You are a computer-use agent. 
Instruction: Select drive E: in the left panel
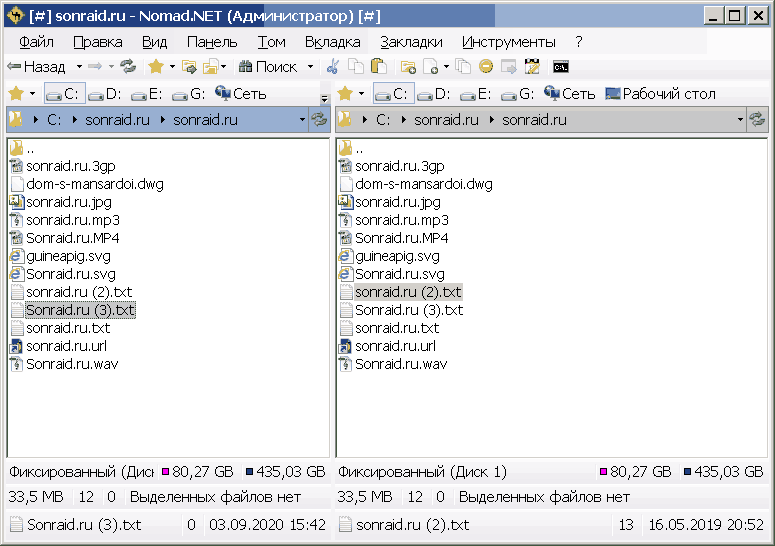click(147, 93)
